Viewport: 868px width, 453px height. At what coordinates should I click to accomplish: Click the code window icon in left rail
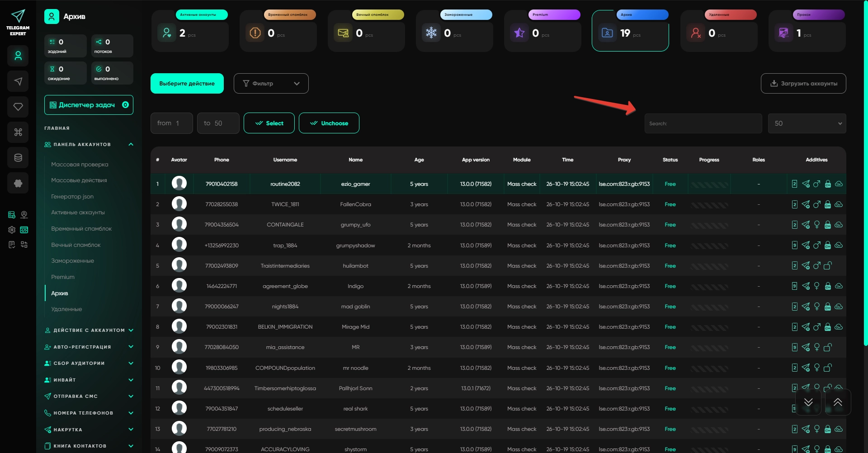[x=24, y=230]
